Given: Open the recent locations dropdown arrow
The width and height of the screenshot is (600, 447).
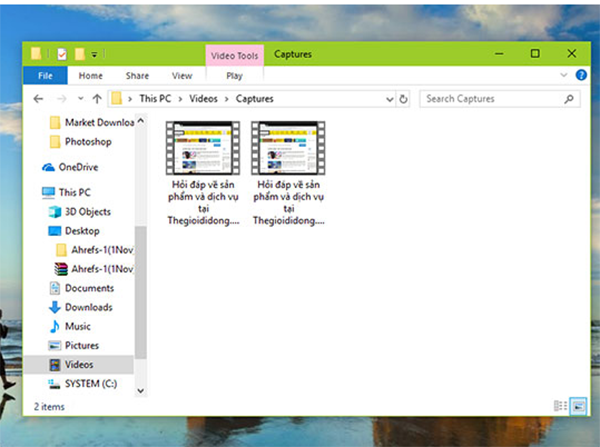Looking at the screenshot, I should tap(79, 99).
